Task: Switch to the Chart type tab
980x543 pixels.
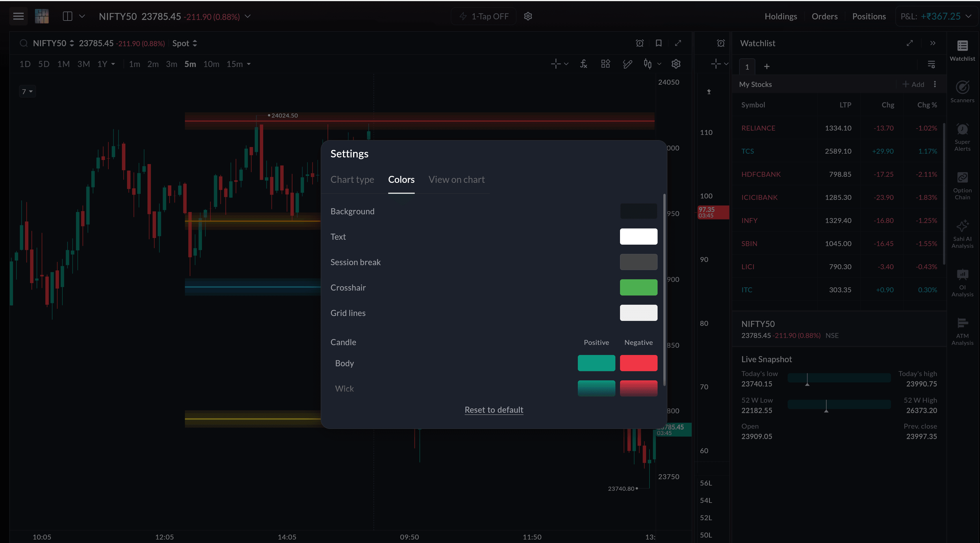Action: click(x=352, y=179)
